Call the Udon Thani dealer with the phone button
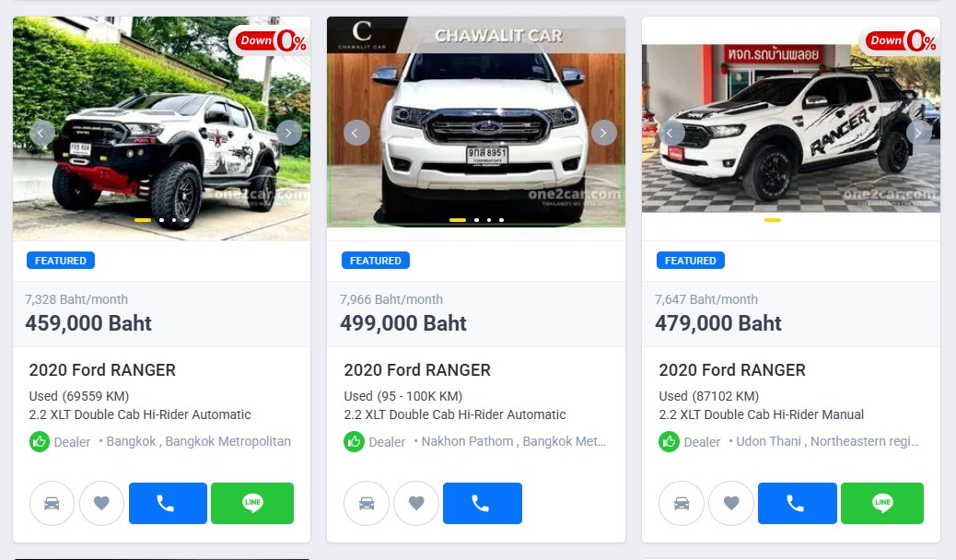 [798, 503]
